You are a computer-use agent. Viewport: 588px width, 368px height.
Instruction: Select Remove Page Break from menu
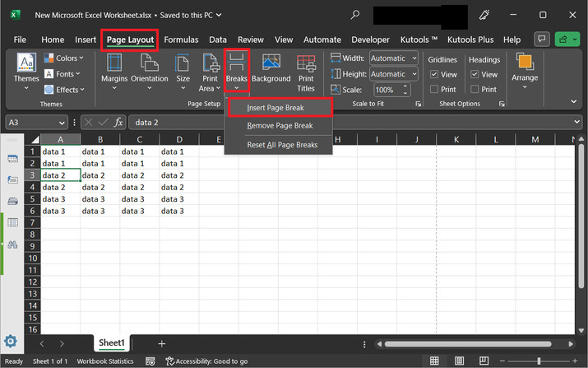point(280,126)
